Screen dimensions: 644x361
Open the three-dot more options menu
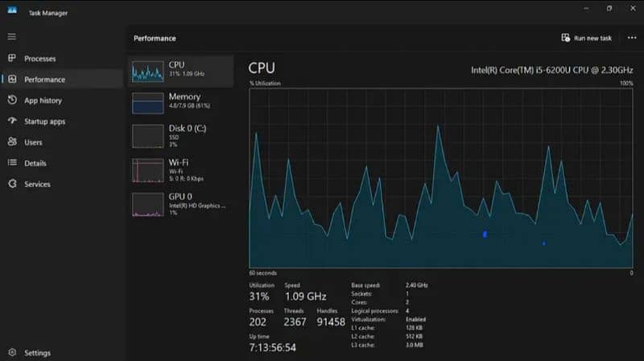click(x=631, y=38)
